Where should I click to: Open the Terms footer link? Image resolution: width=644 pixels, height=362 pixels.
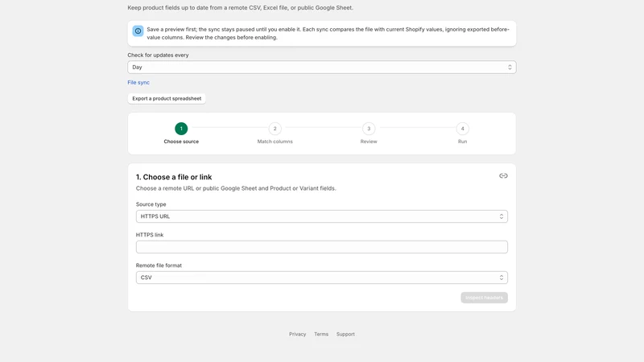coord(321,334)
